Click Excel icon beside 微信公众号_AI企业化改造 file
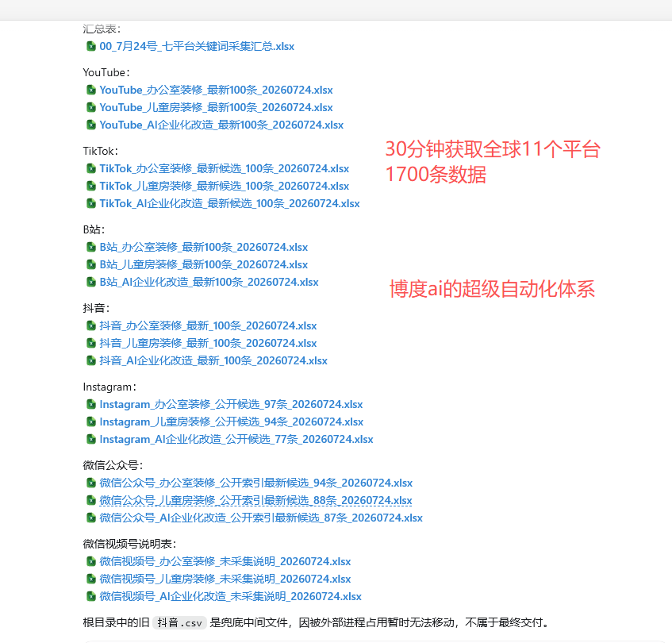 click(91, 518)
